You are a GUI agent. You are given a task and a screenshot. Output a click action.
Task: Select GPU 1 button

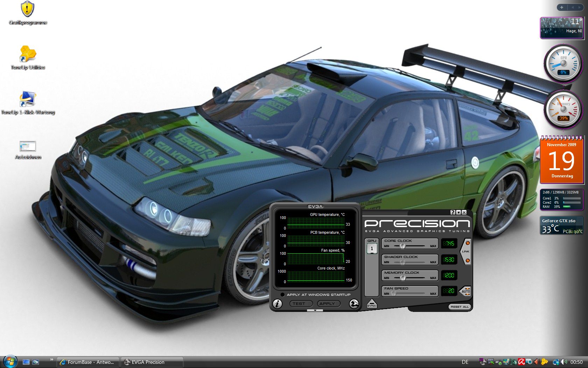372,248
